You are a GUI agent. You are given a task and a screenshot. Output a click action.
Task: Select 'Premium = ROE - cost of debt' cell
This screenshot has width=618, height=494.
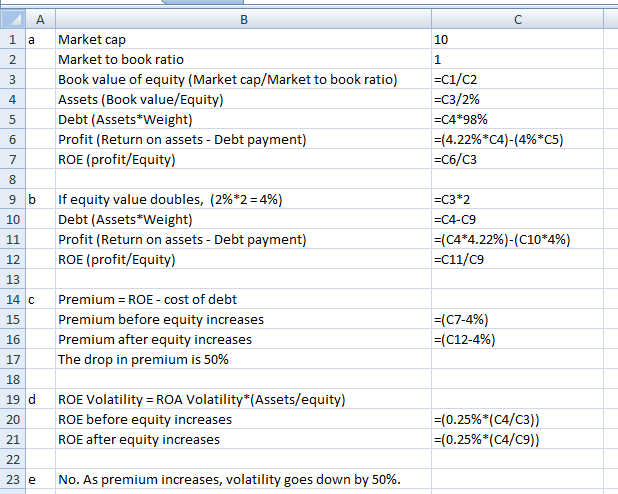click(242, 299)
